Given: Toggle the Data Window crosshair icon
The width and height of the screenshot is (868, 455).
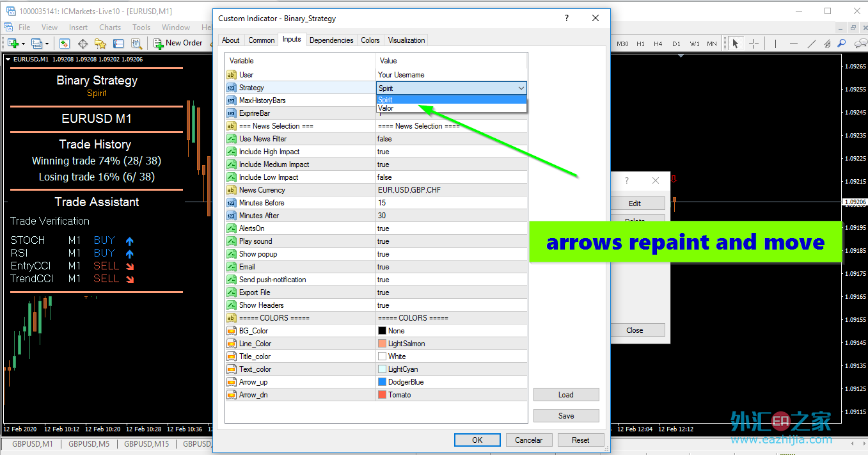Looking at the screenshot, I should (x=83, y=44).
